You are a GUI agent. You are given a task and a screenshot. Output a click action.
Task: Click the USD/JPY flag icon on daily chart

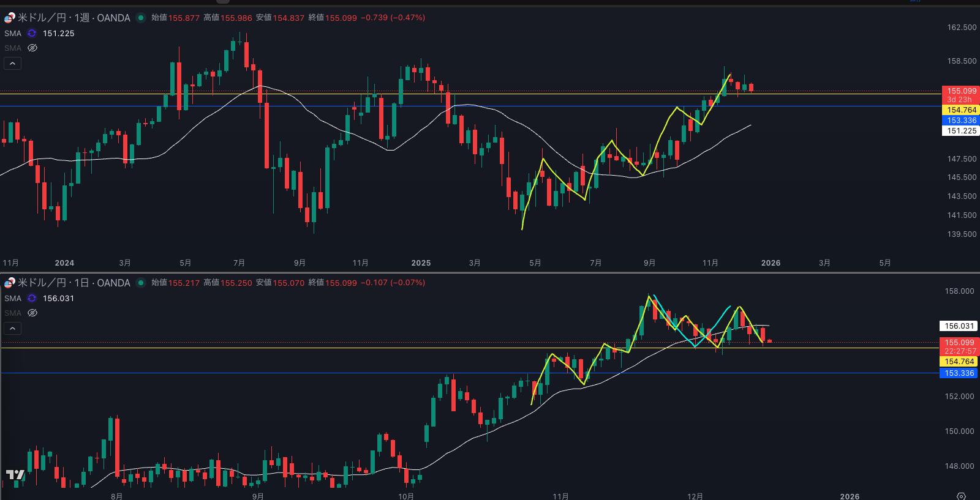[x=10, y=283]
